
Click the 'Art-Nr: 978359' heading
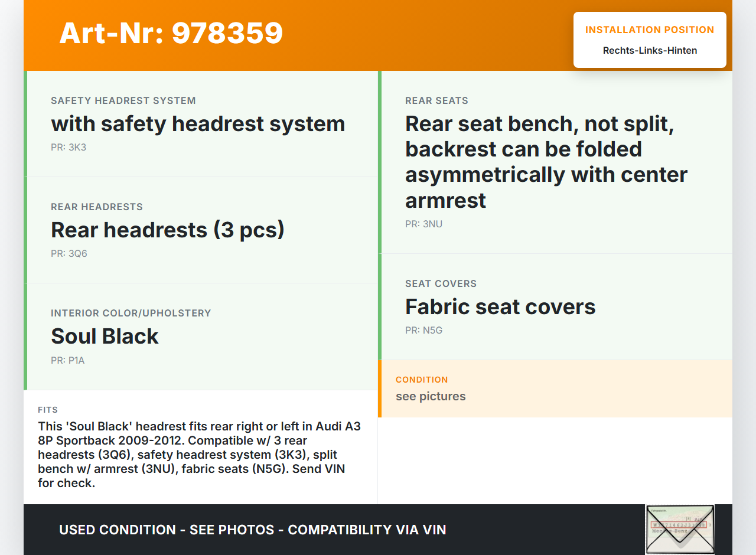(x=171, y=33)
